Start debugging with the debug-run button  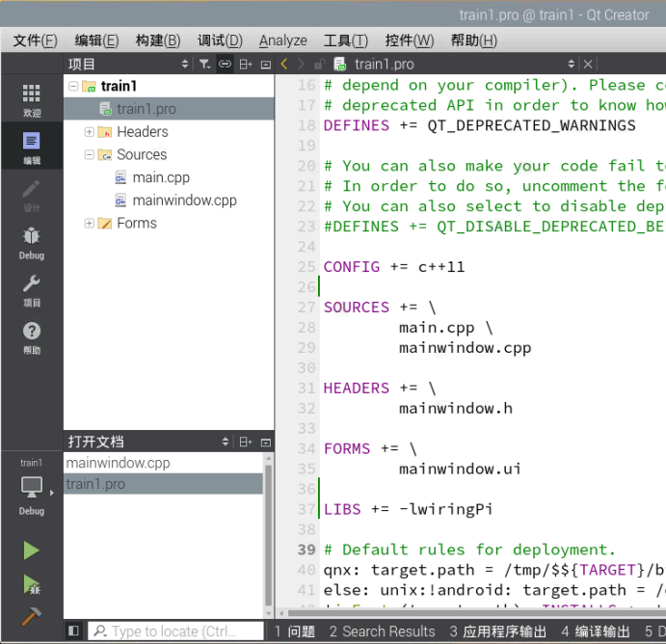(x=31, y=584)
